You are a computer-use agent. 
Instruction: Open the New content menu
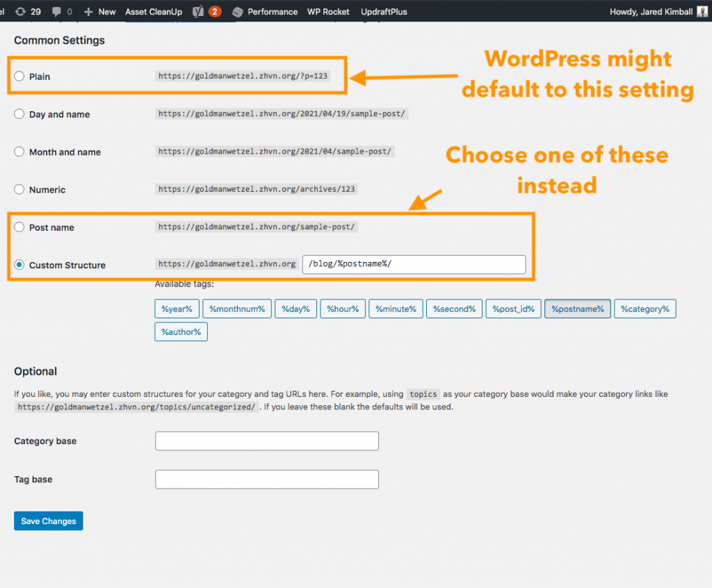(106, 12)
